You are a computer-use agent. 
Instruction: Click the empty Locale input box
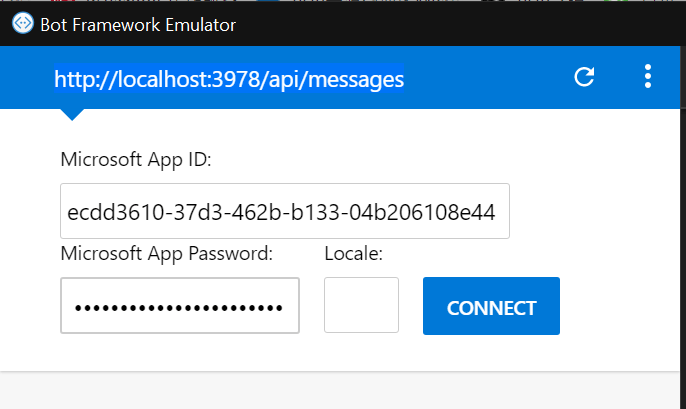(361, 305)
